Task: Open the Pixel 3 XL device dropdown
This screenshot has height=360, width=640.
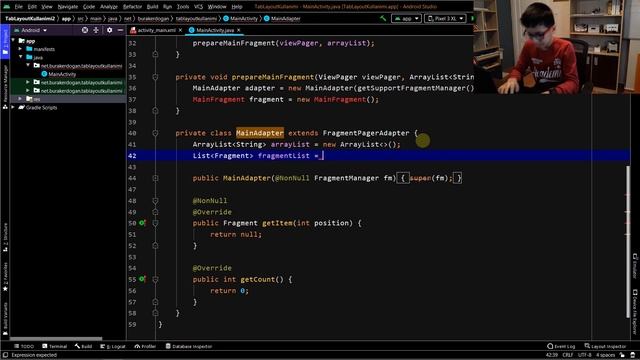Action: (445, 18)
